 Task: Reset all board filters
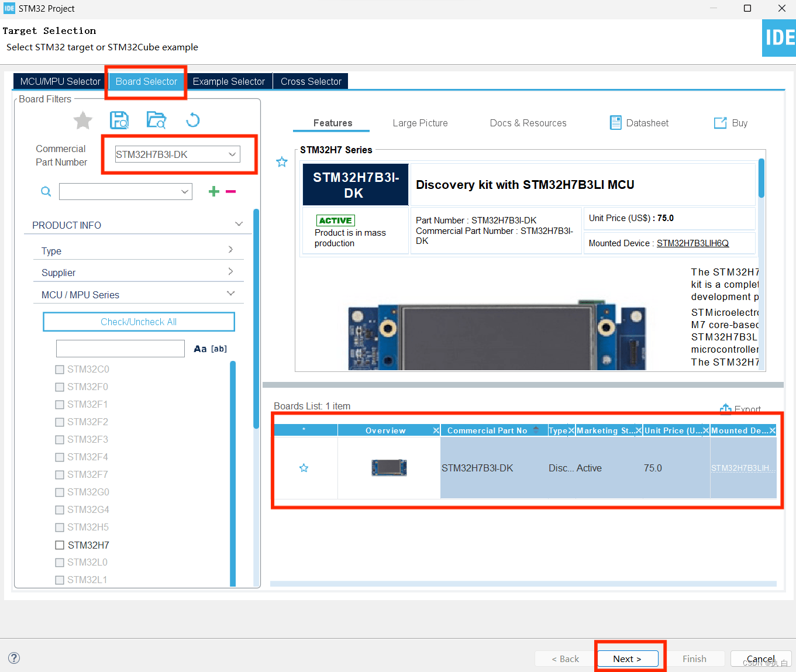tap(192, 120)
